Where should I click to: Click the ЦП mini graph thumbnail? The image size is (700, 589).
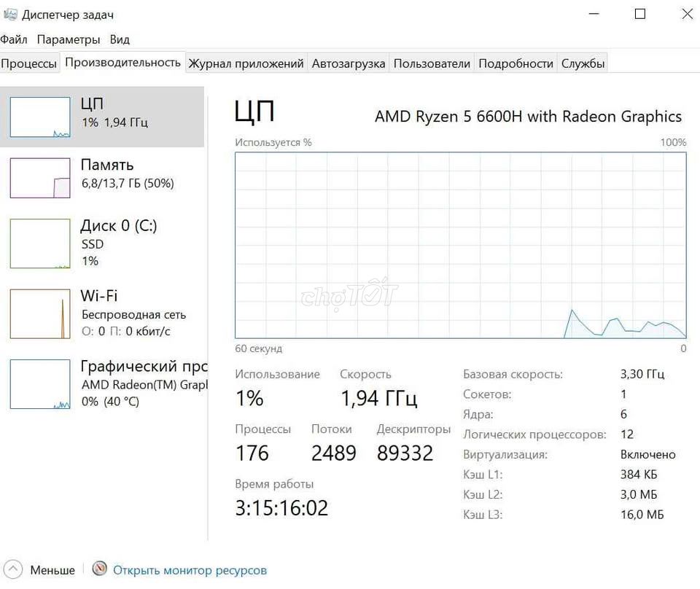point(40,117)
